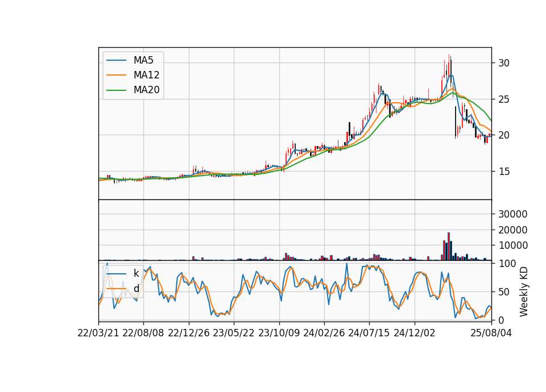Click the k legend label in KD panel

[136, 273]
